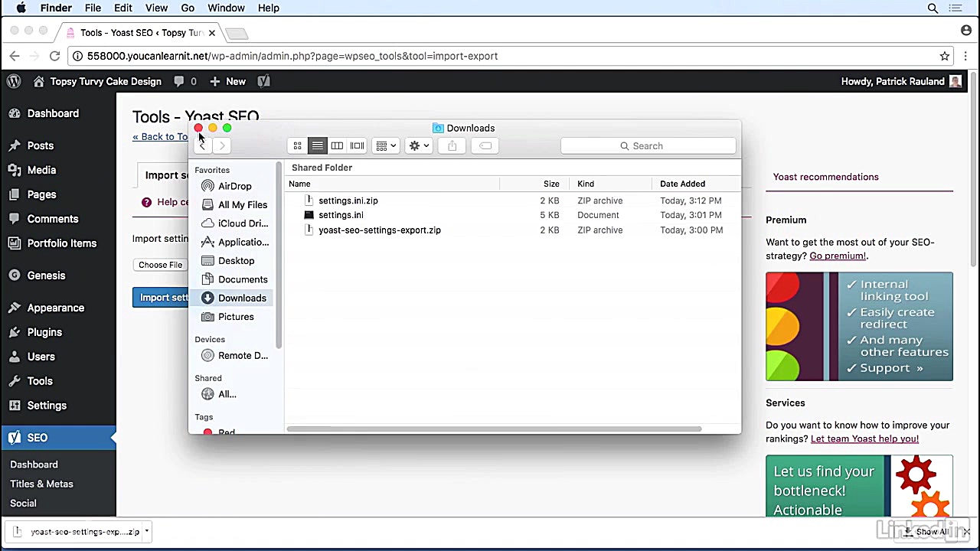This screenshot has width=980, height=551.
Task: Open the Help menu
Action: [x=268, y=8]
